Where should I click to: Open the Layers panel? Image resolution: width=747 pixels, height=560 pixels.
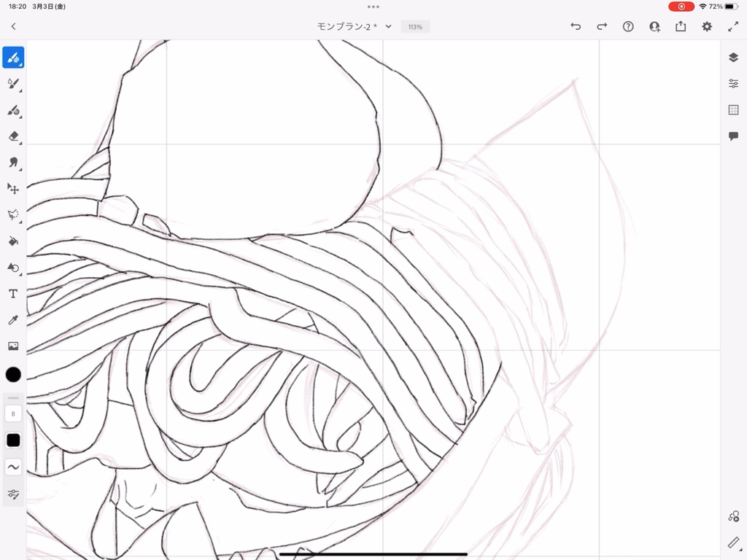(732, 57)
